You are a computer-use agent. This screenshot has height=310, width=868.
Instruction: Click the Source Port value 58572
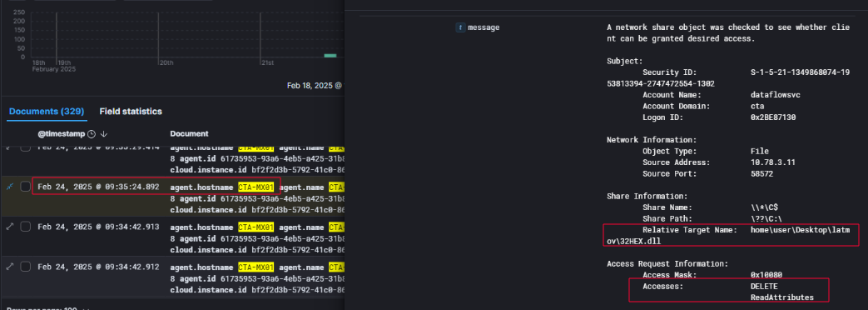click(761, 173)
